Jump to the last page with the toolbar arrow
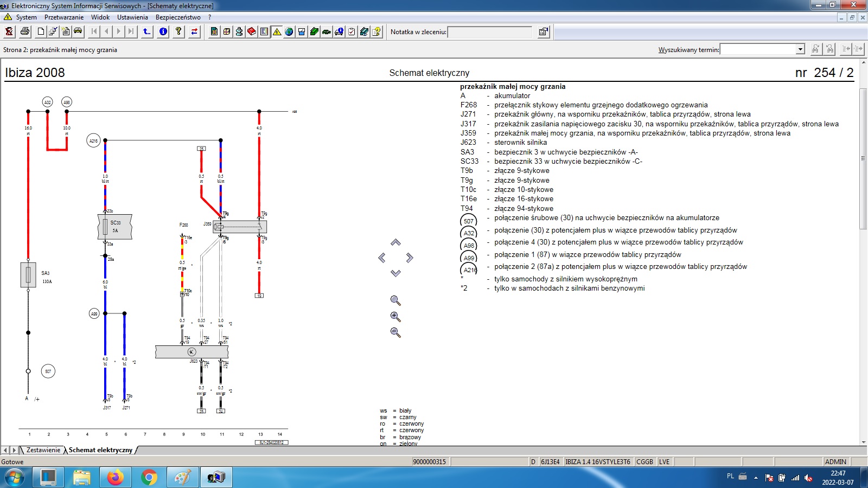 (131, 31)
